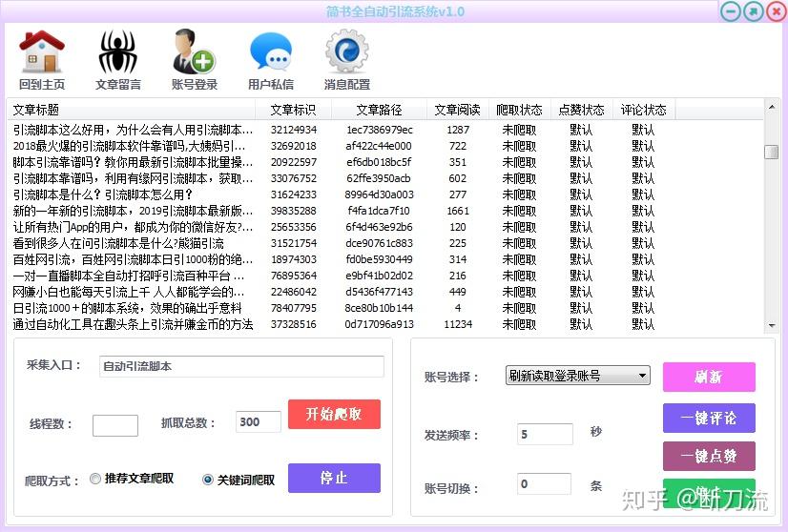This screenshot has height=532, width=788.
Task: Click read count 11234 cell
Action: point(458,324)
